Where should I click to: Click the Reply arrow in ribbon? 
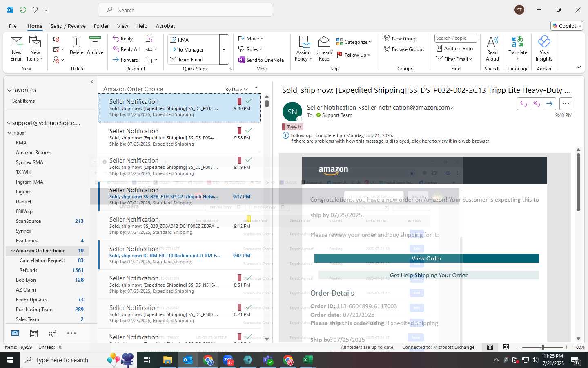(123, 39)
